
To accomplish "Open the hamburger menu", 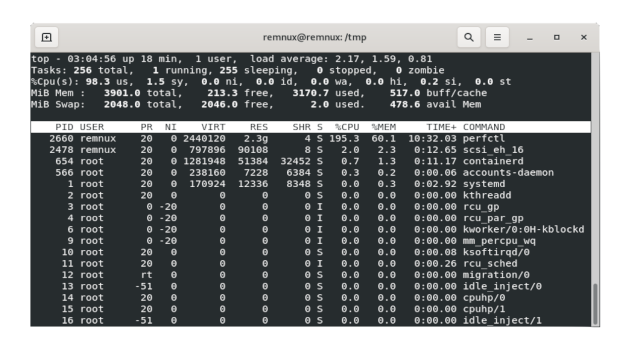I will click(497, 37).
